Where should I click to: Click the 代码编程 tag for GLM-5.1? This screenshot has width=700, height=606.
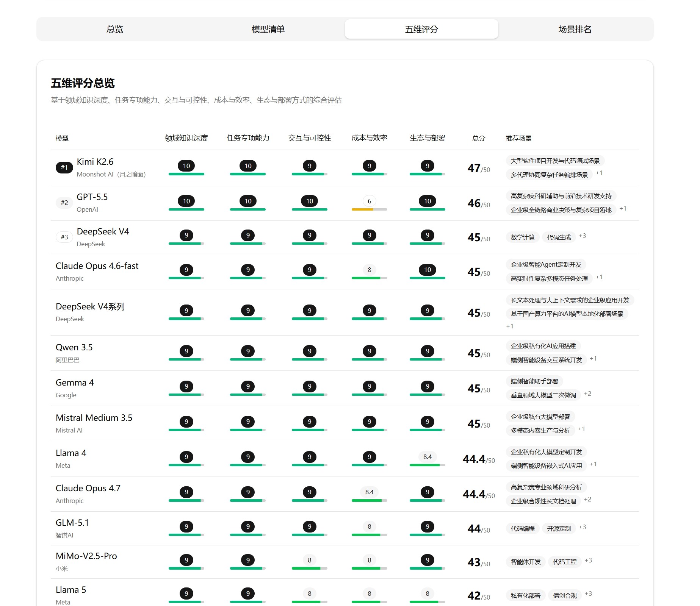523,528
